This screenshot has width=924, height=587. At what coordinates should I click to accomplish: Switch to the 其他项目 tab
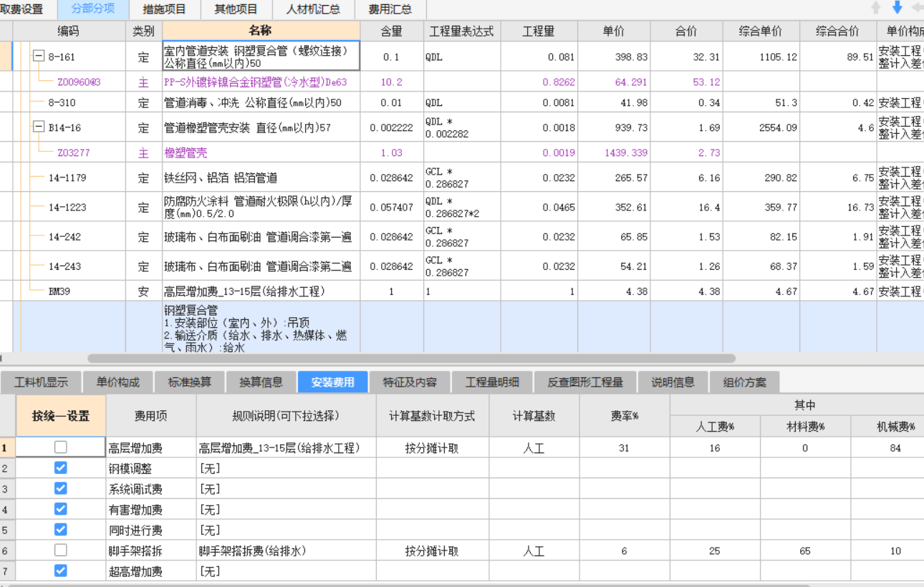click(x=236, y=9)
